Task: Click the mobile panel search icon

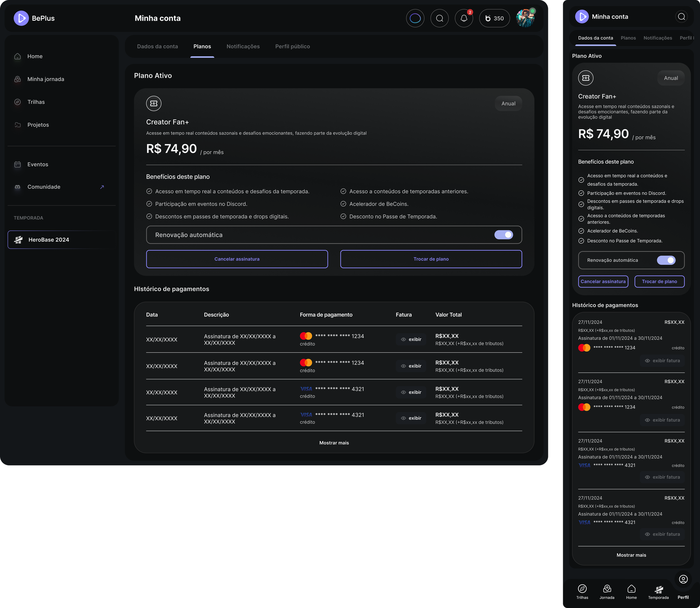Action: (681, 17)
